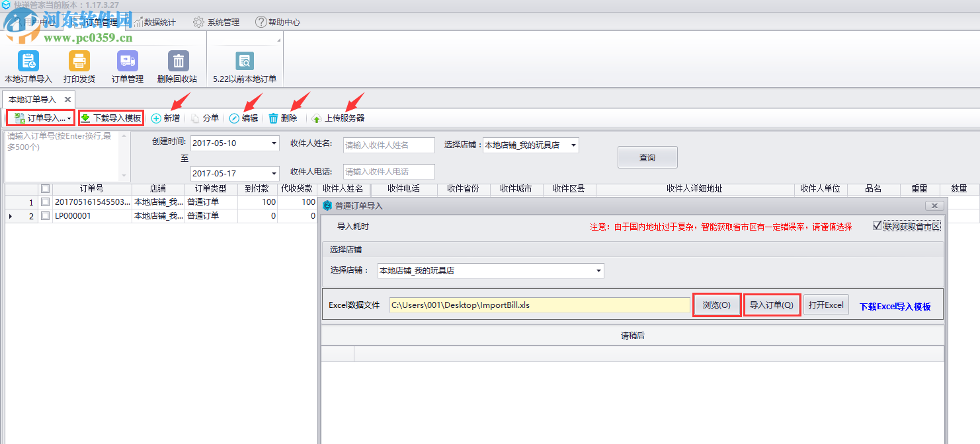Click the 重量 column header
The height and width of the screenshot is (444, 980).
coord(920,189)
